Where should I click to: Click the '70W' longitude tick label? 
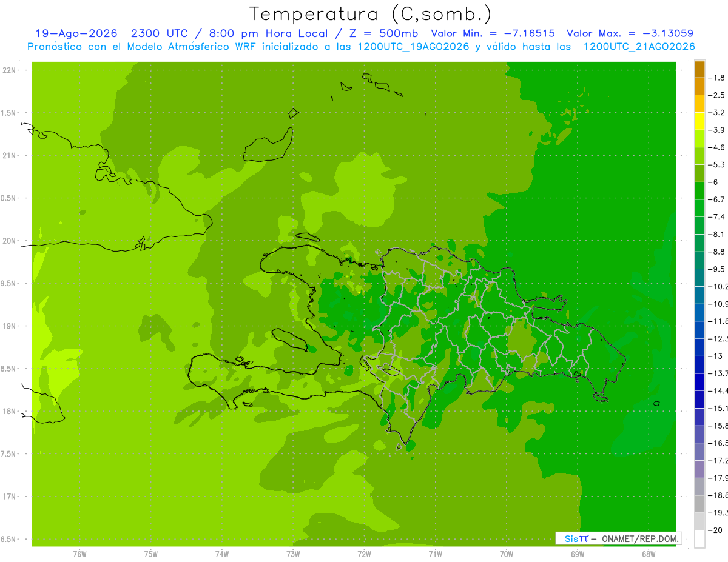(506, 554)
